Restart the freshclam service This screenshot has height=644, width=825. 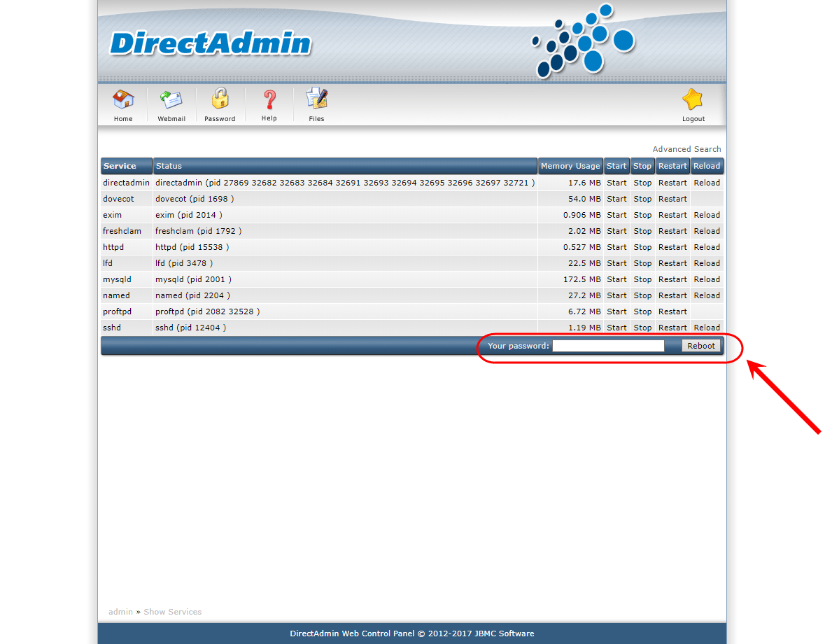(x=672, y=231)
